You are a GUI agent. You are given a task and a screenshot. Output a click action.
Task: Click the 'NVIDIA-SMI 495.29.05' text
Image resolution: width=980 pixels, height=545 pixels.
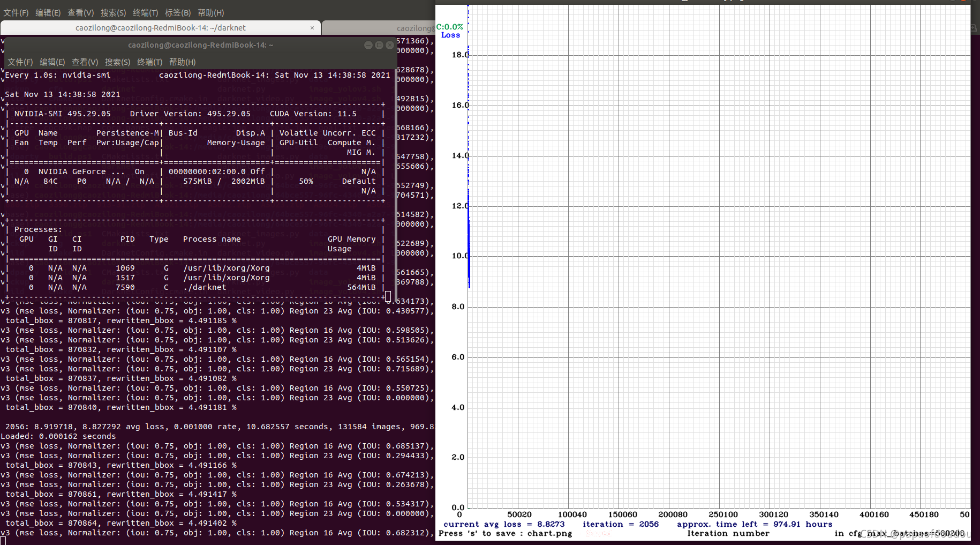[63, 114]
